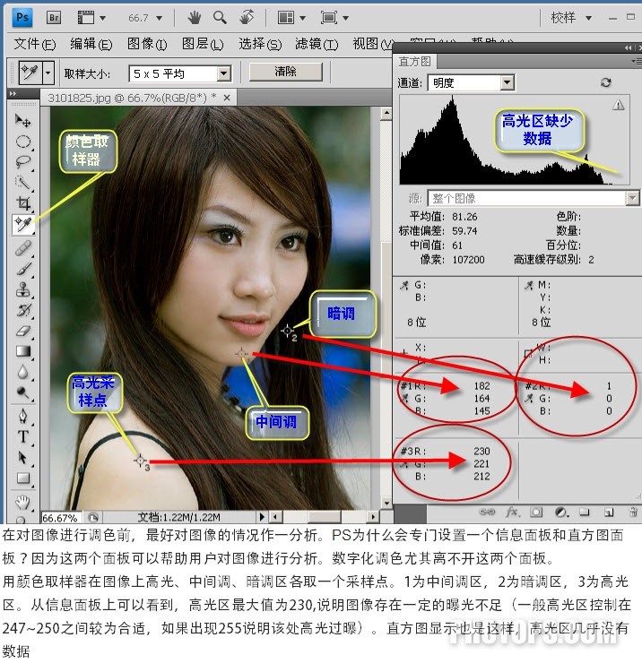Click the 66.67% zoom field in status bar
This screenshot has width=642, height=672.
click(x=61, y=518)
